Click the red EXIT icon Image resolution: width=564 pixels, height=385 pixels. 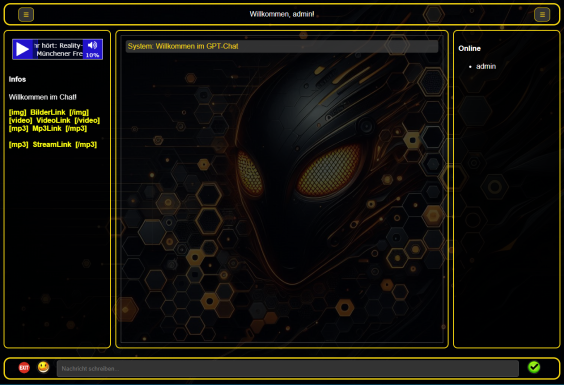point(24,368)
